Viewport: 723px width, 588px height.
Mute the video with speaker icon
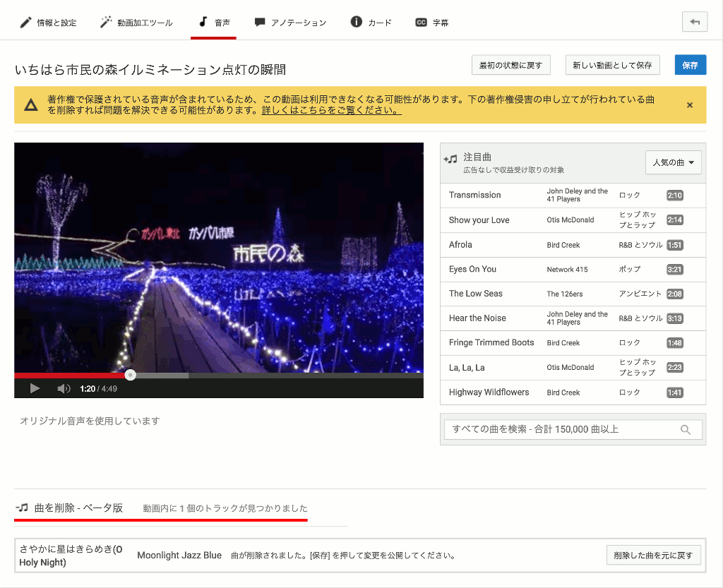click(x=64, y=388)
